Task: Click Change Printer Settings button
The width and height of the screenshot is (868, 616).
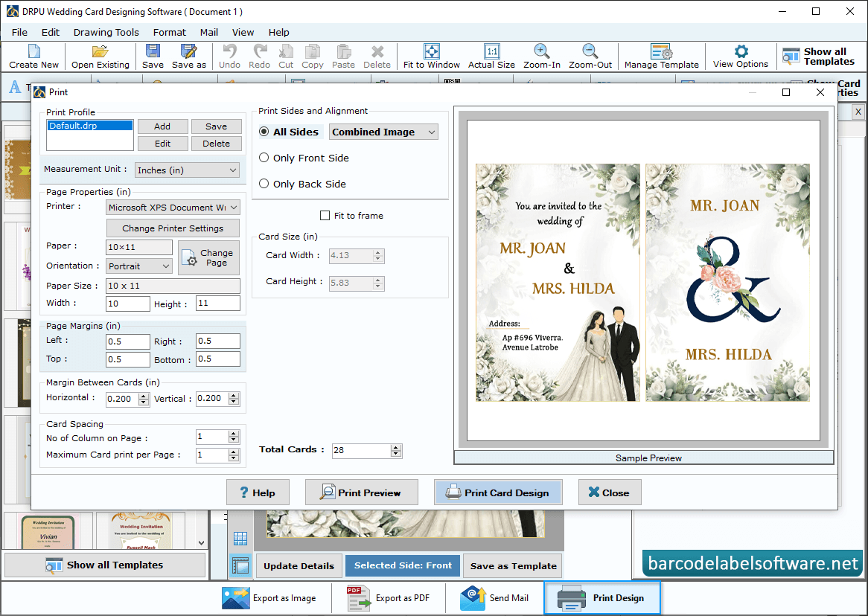Action: [173, 228]
